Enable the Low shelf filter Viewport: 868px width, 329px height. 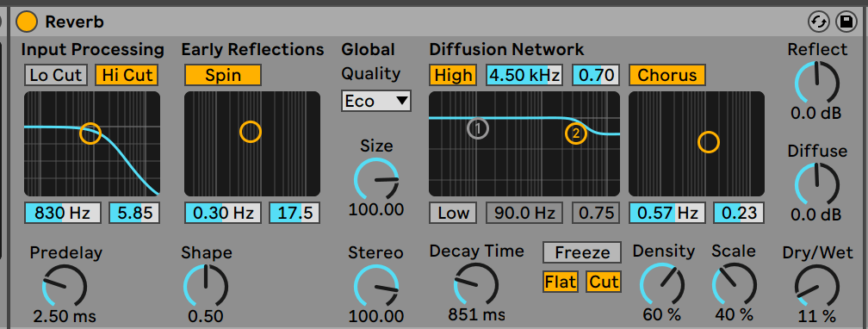click(x=453, y=213)
